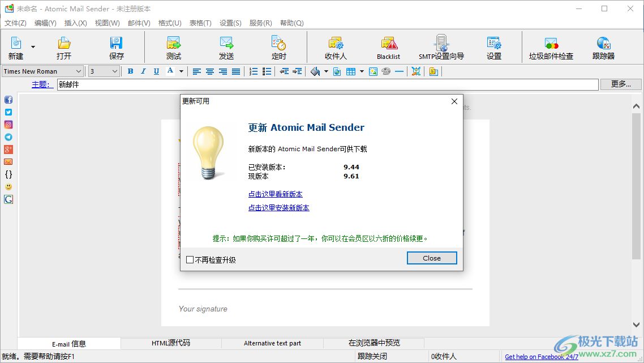Toggle bold formatting
The image size is (644, 363).
tap(130, 71)
